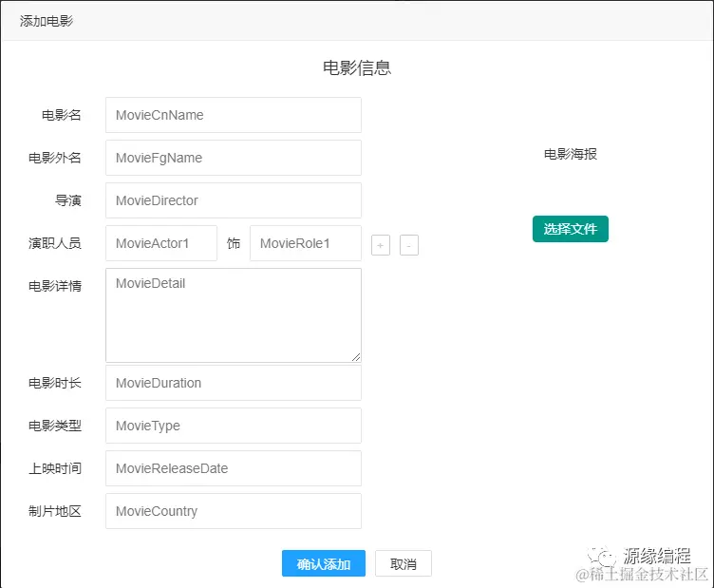Select the MovieRole1 input box

pyautogui.click(x=306, y=243)
